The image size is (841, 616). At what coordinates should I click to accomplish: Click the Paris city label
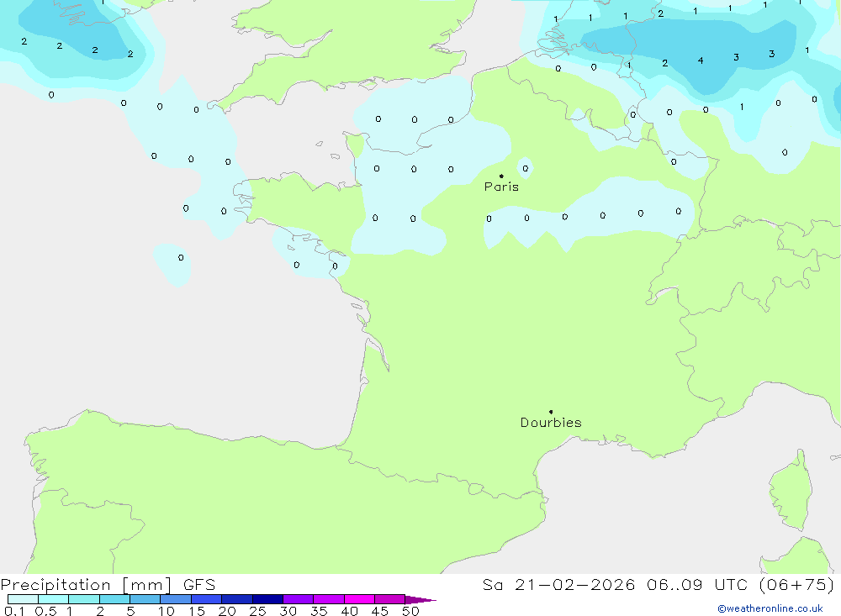(x=501, y=187)
